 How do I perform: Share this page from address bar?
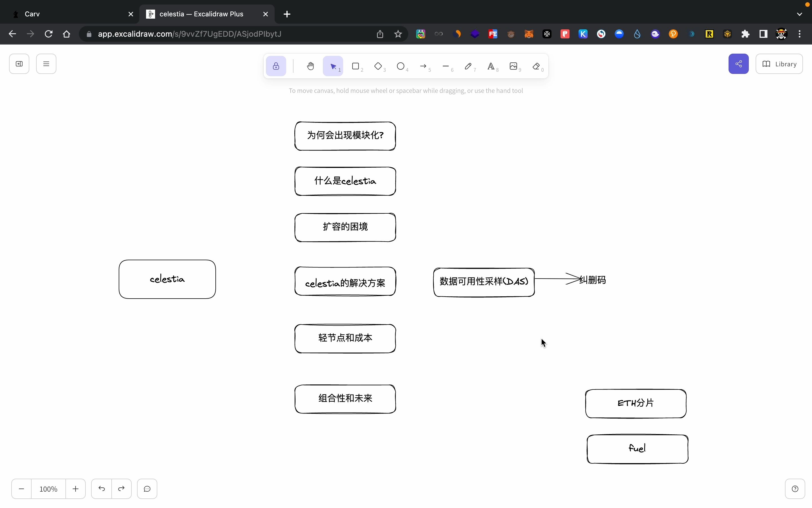[x=380, y=34]
